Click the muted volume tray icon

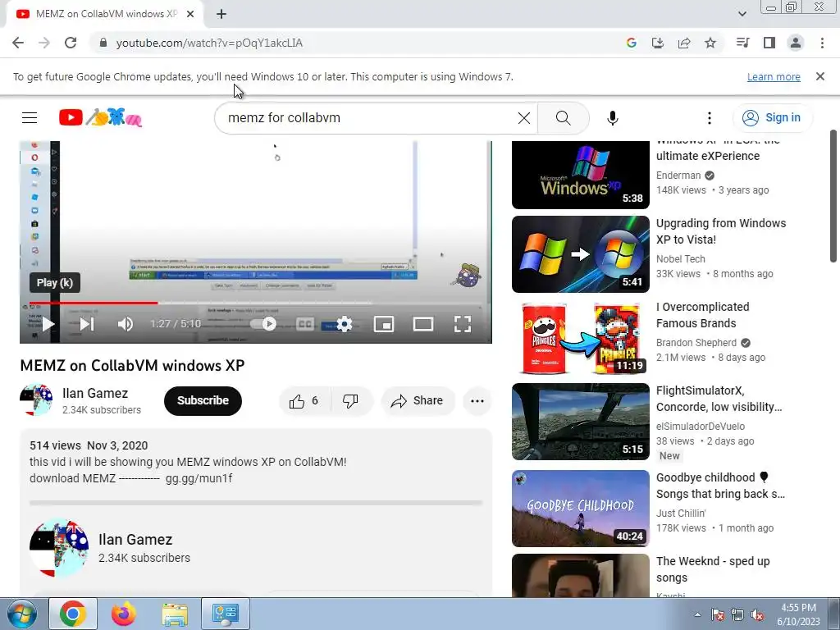[x=757, y=614]
